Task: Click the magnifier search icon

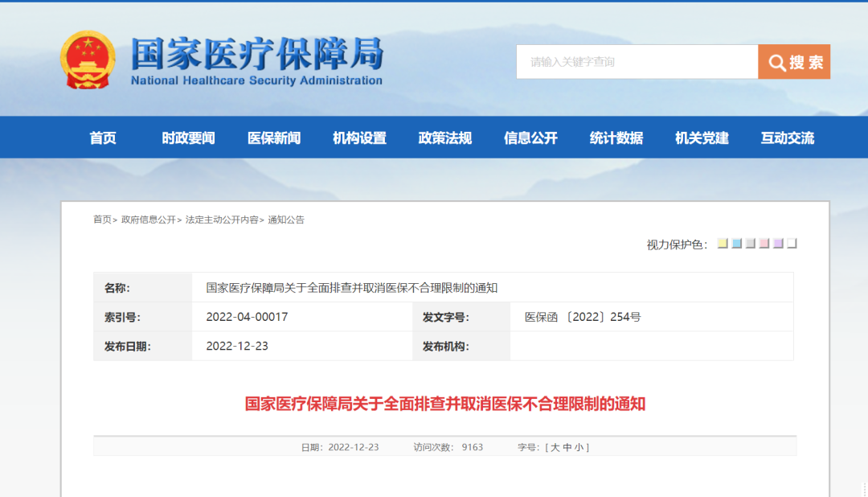Action: (x=776, y=62)
